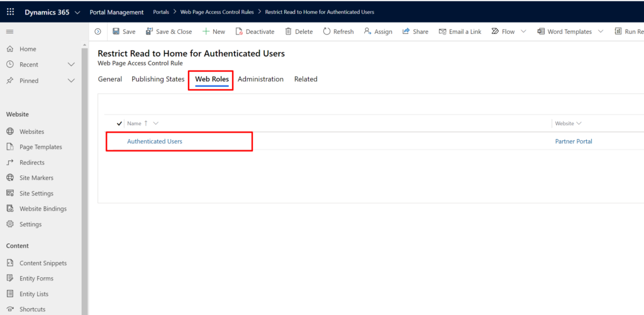Expand the Recent section chevron
Image resolution: width=644 pixels, height=315 pixels.
(71, 65)
